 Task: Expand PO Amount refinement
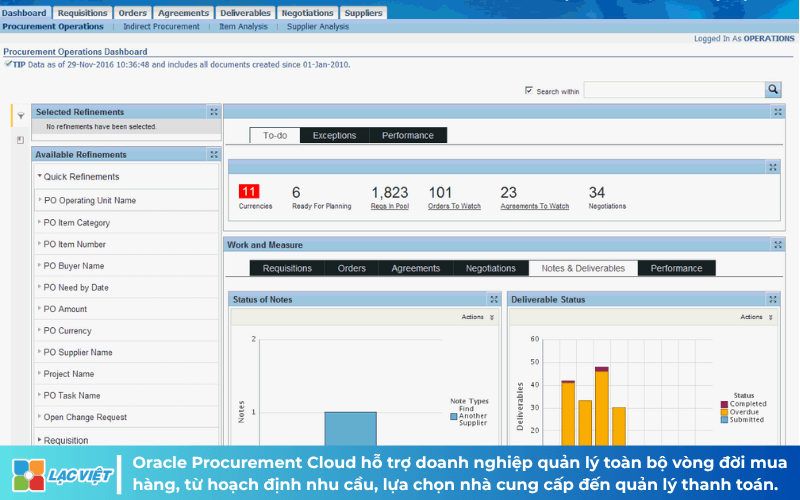click(39, 308)
